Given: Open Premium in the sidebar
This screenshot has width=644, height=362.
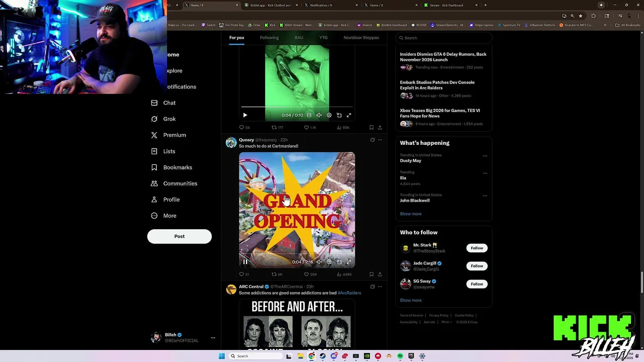Looking at the screenshot, I should tap(169, 135).
